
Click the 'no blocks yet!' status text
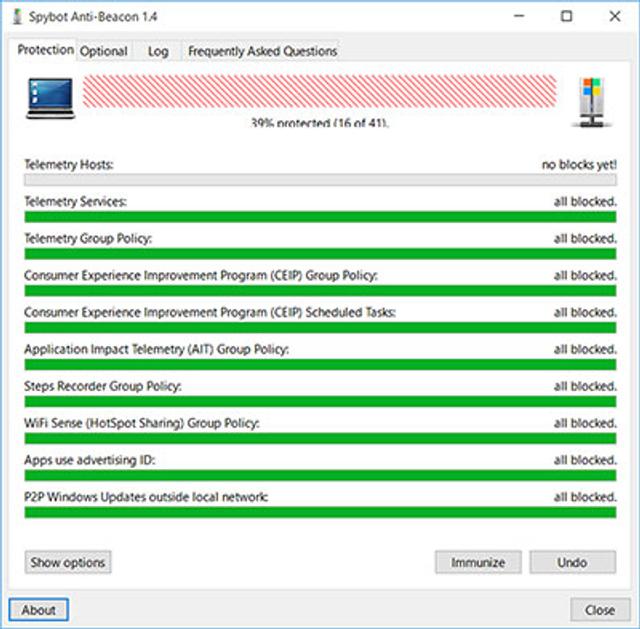pos(579,164)
